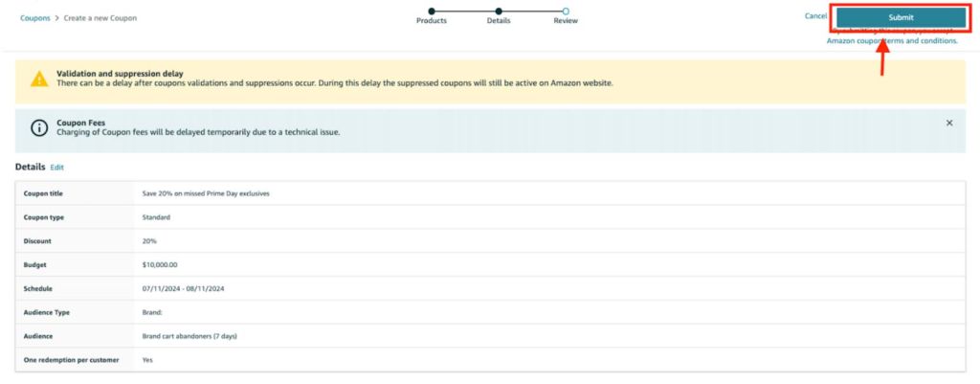Click the 'Standard' coupon type value

[x=156, y=217]
